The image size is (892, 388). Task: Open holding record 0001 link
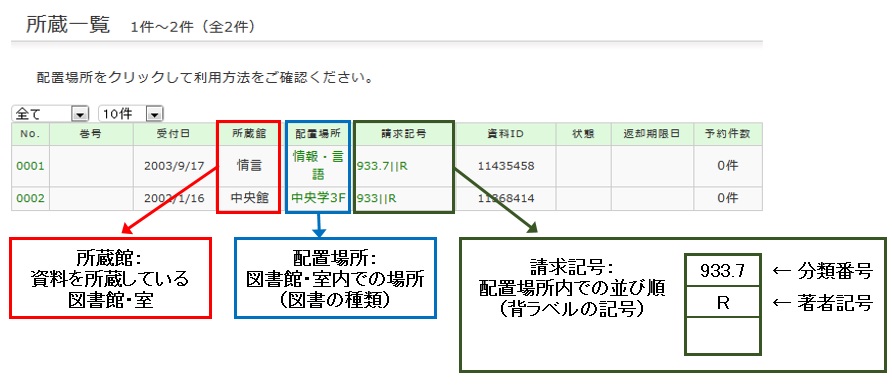pos(30,166)
